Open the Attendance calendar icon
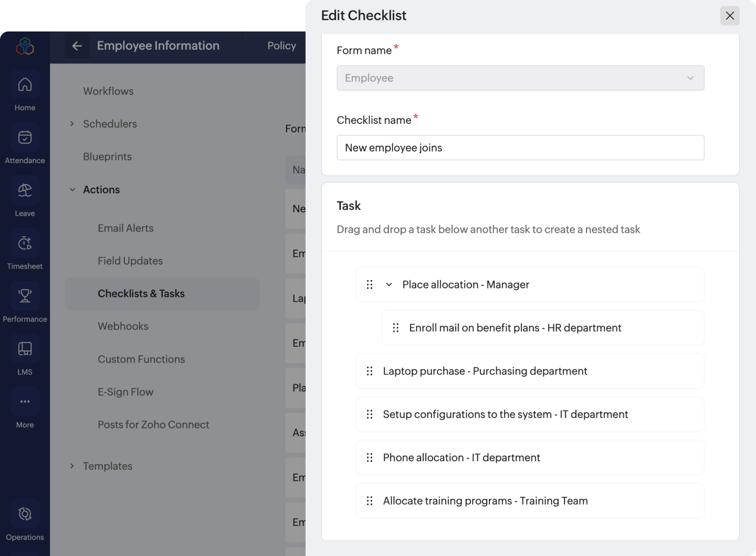The width and height of the screenshot is (756, 556). pos(25,138)
